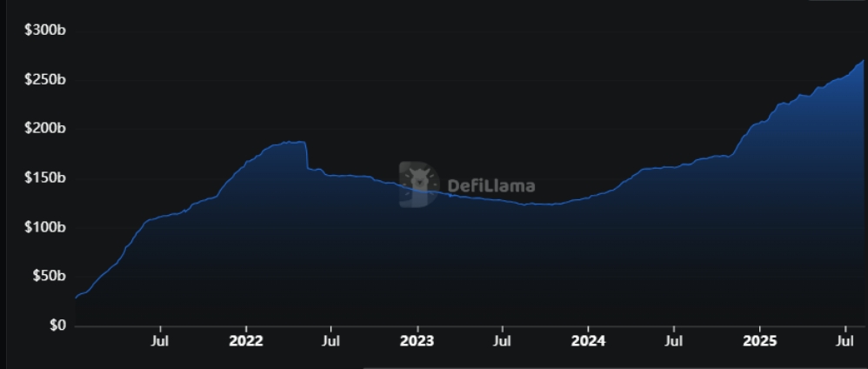This screenshot has width=868, height=369.
Task: Click the Jul label following 2025
Action: (845, 341)
